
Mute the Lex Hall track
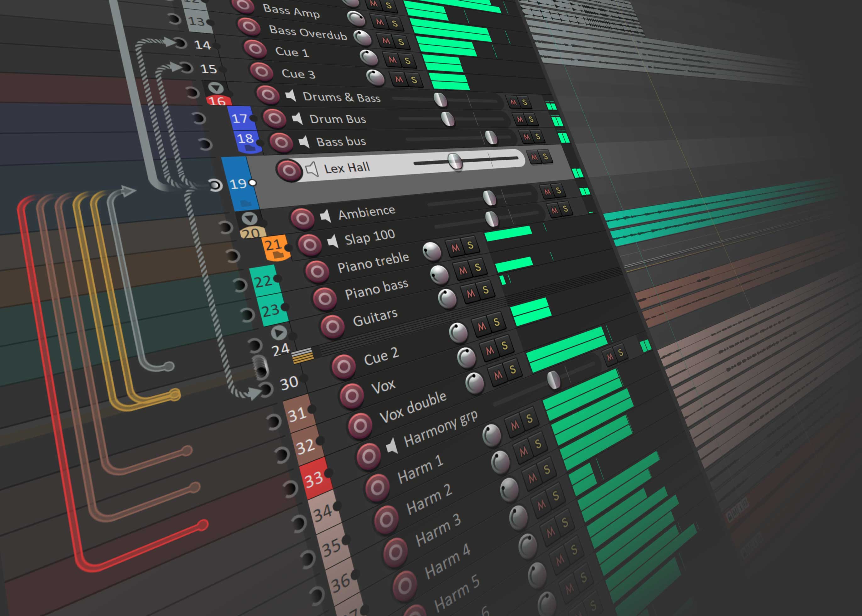point(534,157)
